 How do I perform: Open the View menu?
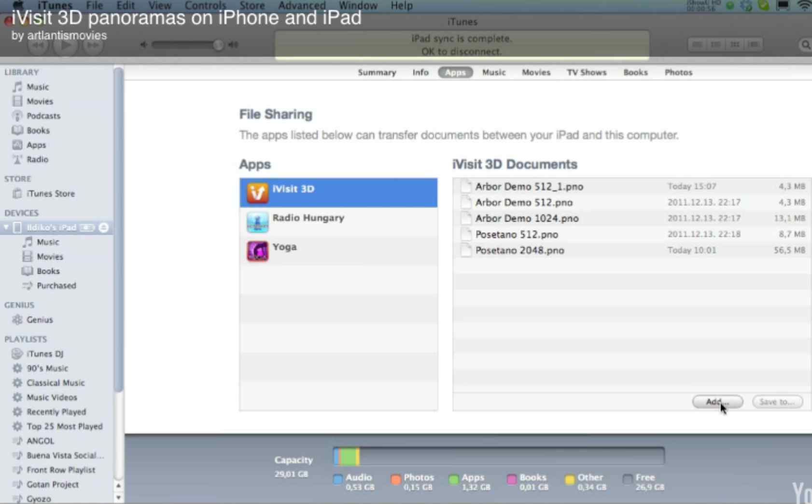tap(160, 6)
